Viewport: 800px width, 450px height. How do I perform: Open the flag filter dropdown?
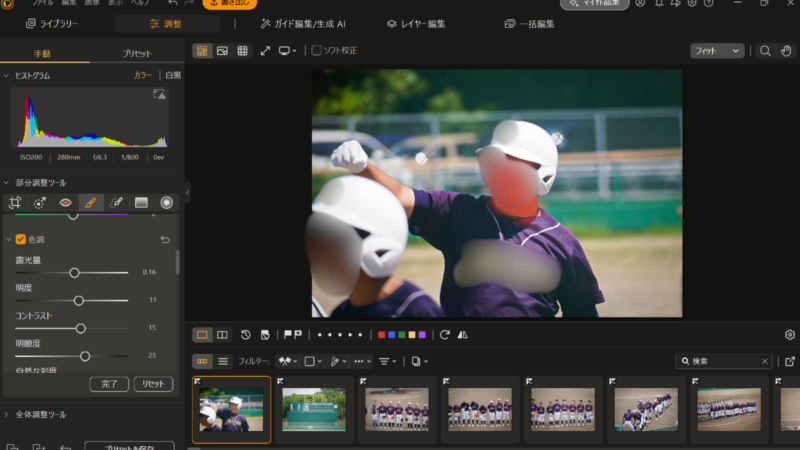click(288, 361)
